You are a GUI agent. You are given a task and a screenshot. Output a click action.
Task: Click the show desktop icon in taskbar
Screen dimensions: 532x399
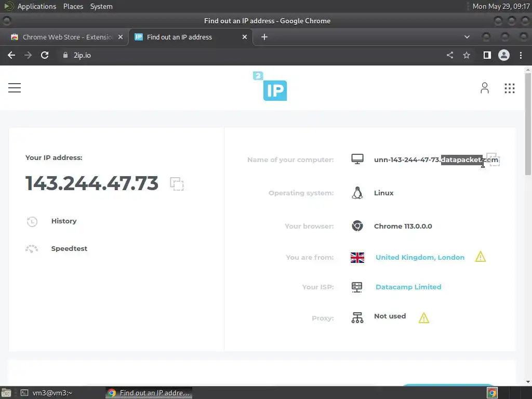coord(6,393)
